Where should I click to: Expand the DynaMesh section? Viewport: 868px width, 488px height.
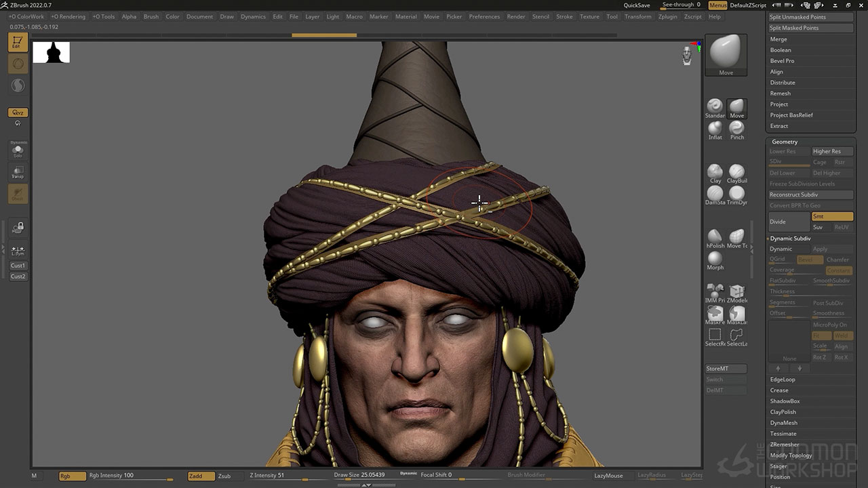(x=783, y=423)
